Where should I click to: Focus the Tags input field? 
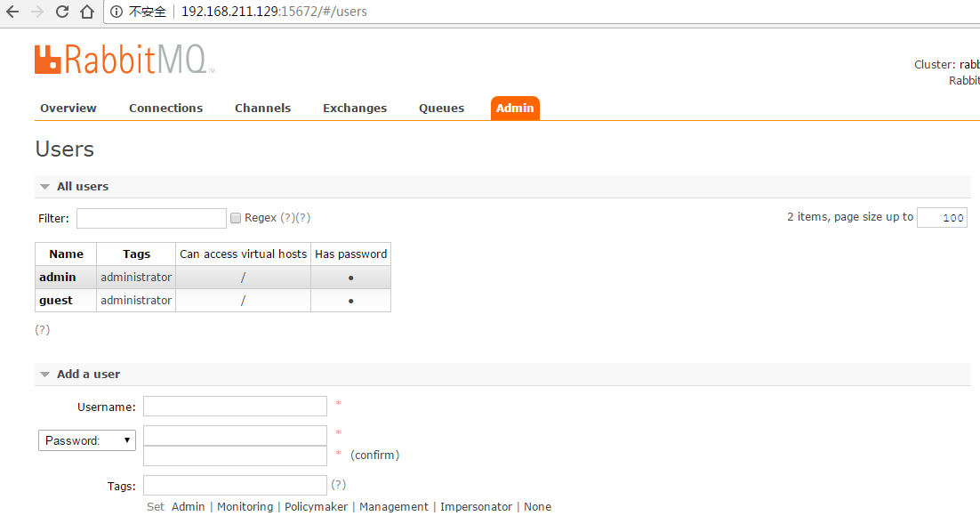(x=235, y=485)
